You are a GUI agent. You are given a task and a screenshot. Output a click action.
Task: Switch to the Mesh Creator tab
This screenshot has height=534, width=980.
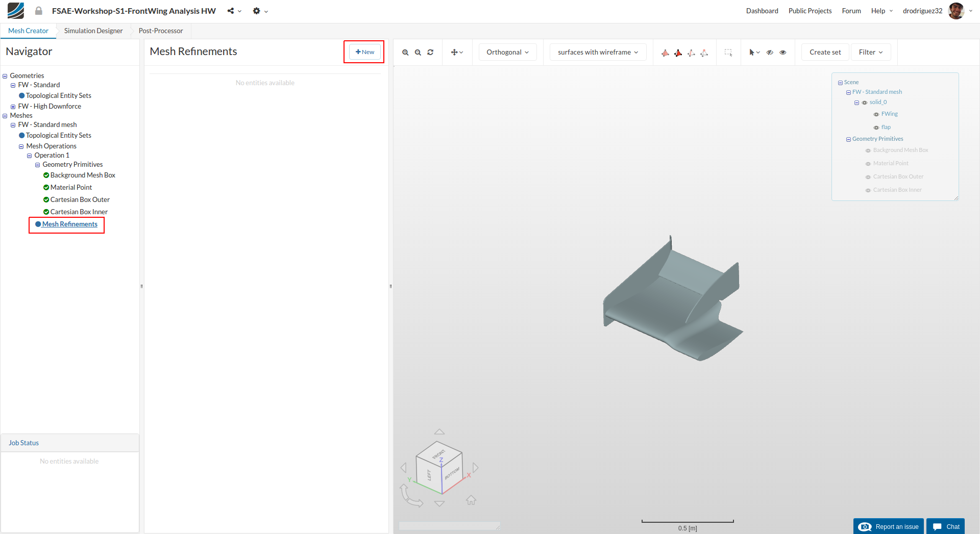pos(28,31)
